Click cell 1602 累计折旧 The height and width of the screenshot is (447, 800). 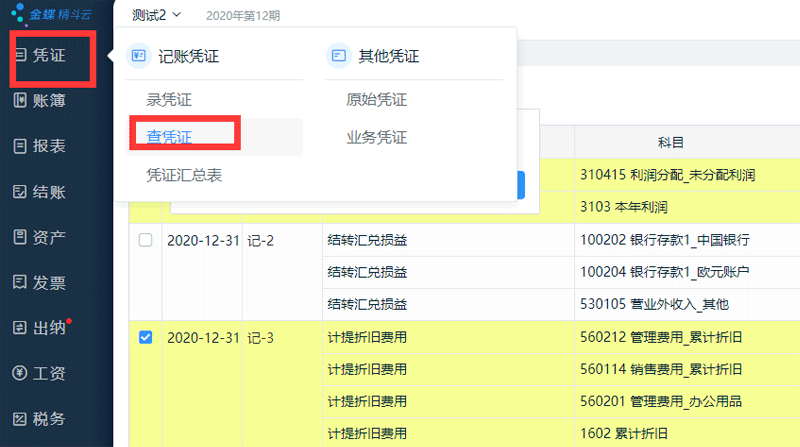tap(624, 434)
